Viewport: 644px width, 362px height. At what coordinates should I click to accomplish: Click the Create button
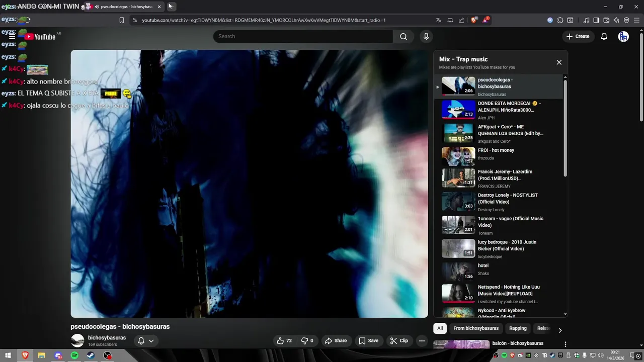click(578, 36)
